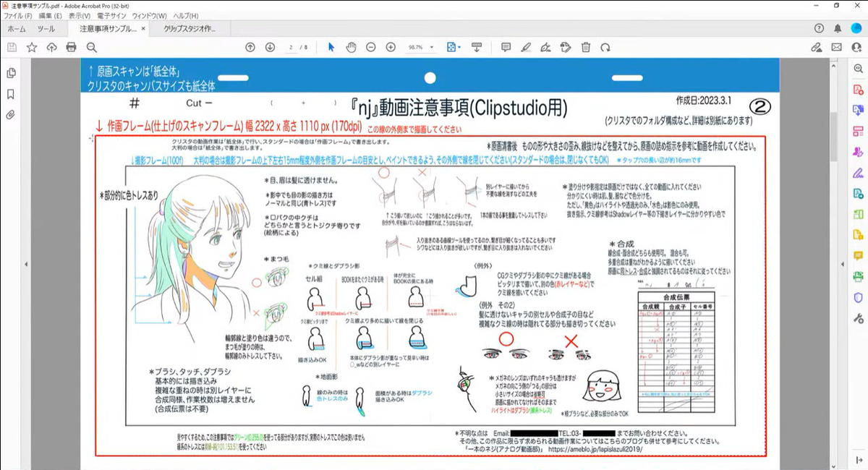Open More Tools wrench in right pane
Viewport: 868px width, 470px height.
[859, 318]
